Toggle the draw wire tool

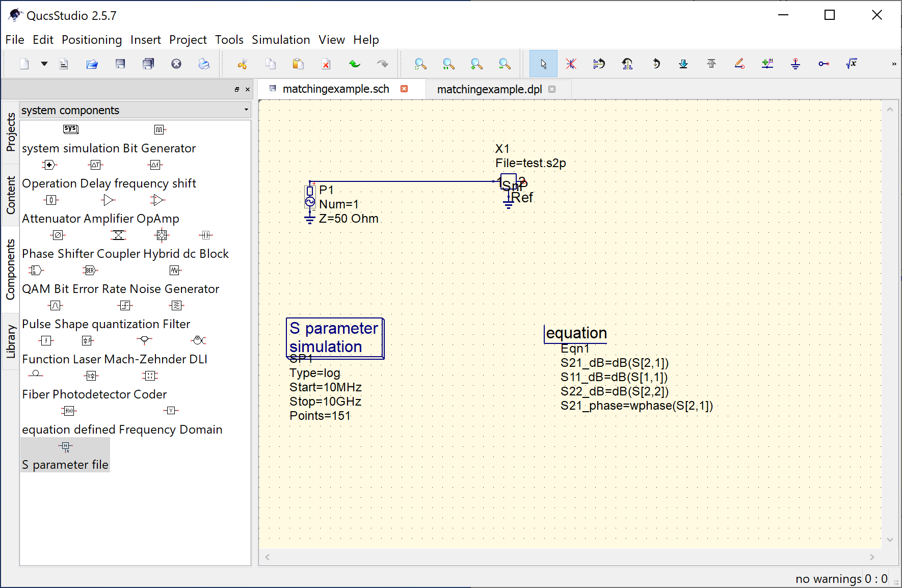[x=739, y=64]
